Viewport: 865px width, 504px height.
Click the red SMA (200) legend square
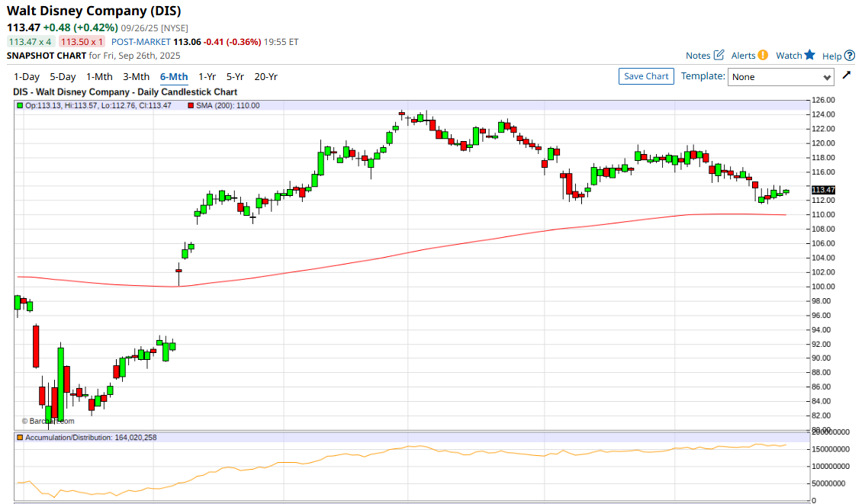coord(191,105)
